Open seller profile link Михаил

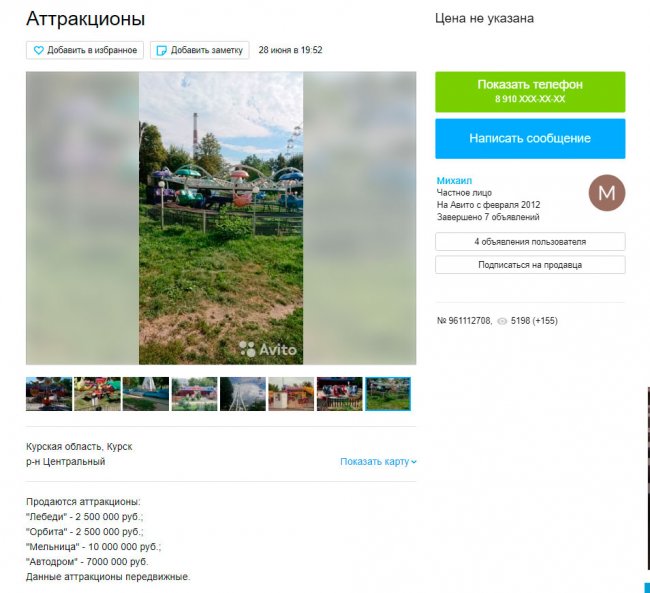[454, 180]
